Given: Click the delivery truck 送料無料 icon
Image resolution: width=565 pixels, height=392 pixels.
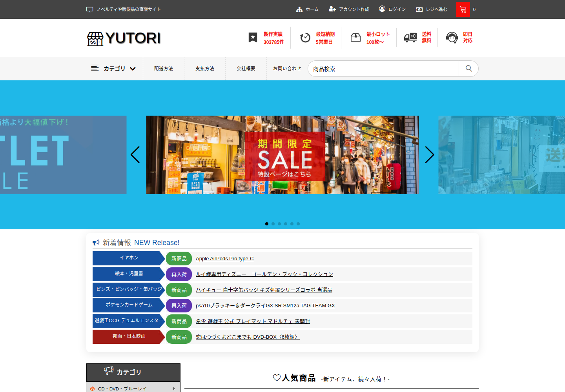Looking at the screenshot, I should click(x=410, y=38).
